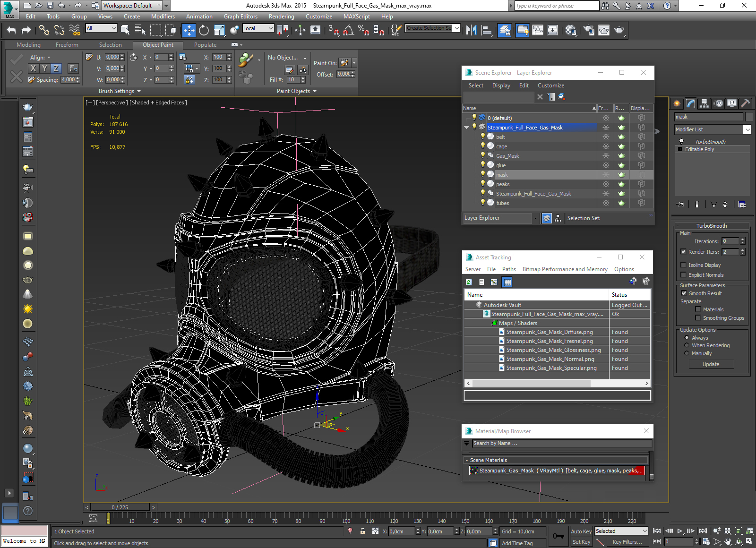Toggle the TurboSmooth modifier lightbulb
The width and height of the screenshot is (756, 548).
coord(681,141)
